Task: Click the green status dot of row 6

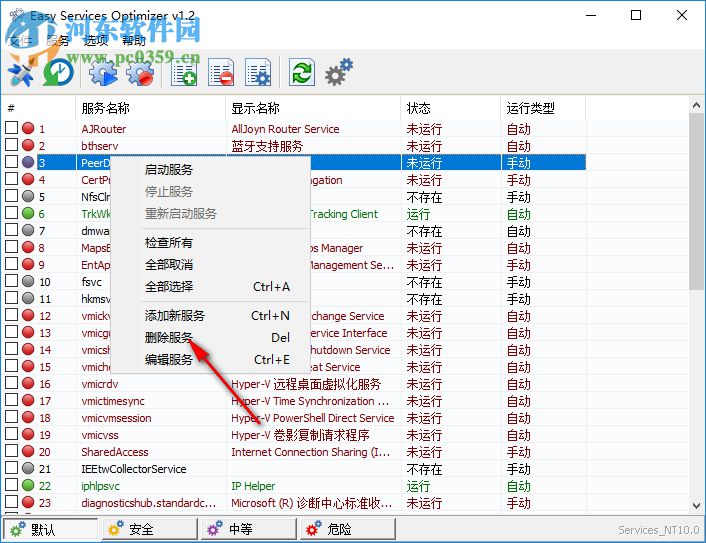Action: [28, 213]
